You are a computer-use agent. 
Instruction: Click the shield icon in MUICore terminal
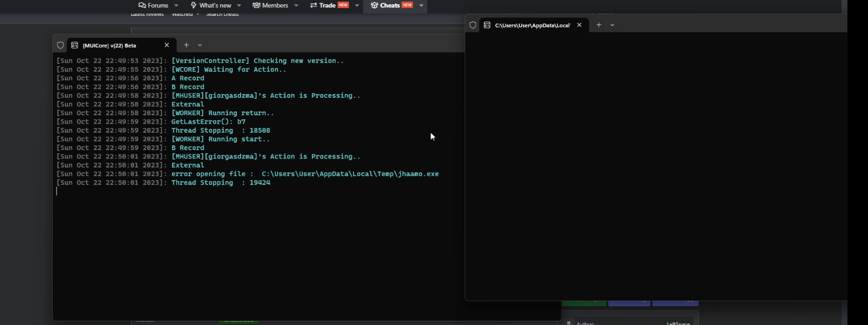60,45
